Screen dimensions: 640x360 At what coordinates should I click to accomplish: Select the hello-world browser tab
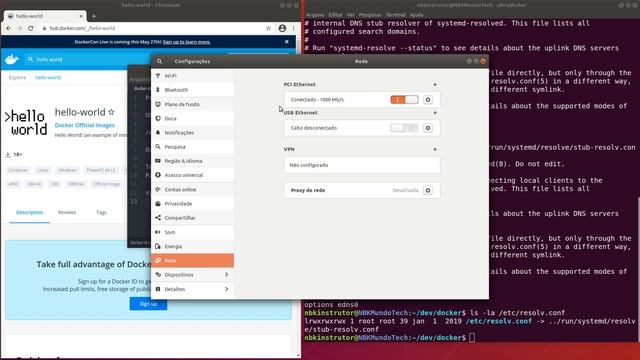[45, 16]
